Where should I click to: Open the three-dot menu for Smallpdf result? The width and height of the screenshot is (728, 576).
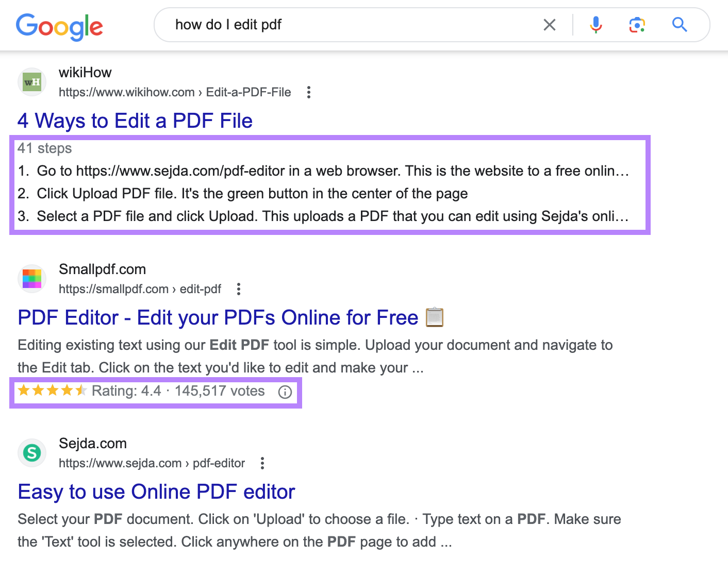point(238,289)
